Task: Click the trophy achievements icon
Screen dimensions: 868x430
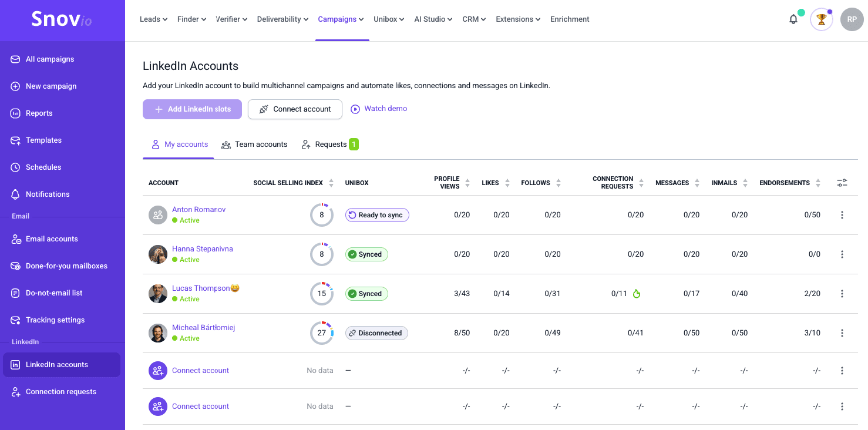Action: [x=821, y=19]
